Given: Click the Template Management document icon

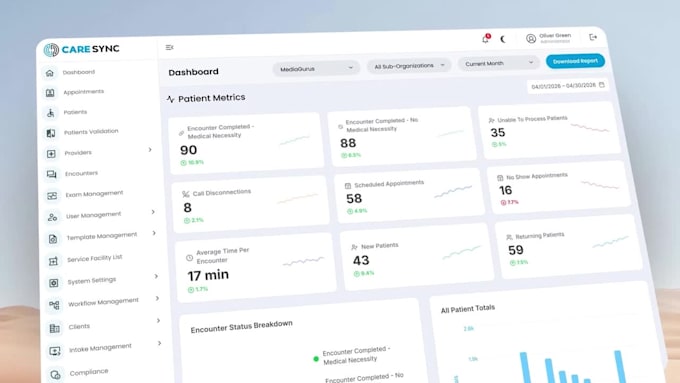Looking at the screenshot, I should (x=53, y=239).
